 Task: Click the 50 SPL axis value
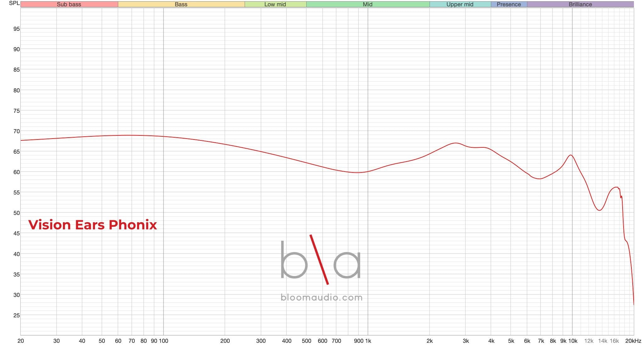pos(16,213)
